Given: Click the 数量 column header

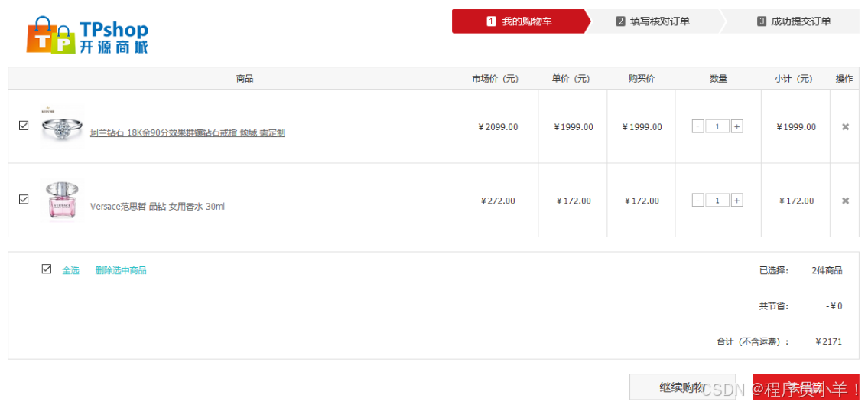Looking at the screenshot, I should pyautogui.click(x=718, y=79).
